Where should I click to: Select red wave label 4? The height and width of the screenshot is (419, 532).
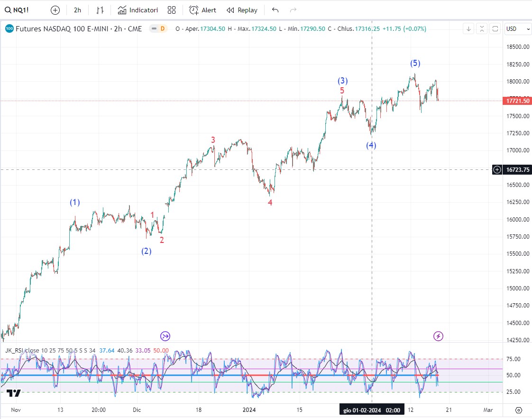[x=270, y=203]
